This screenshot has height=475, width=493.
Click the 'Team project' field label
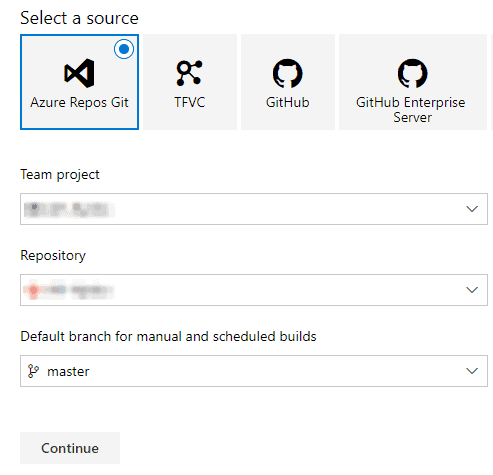click(60, 175)
